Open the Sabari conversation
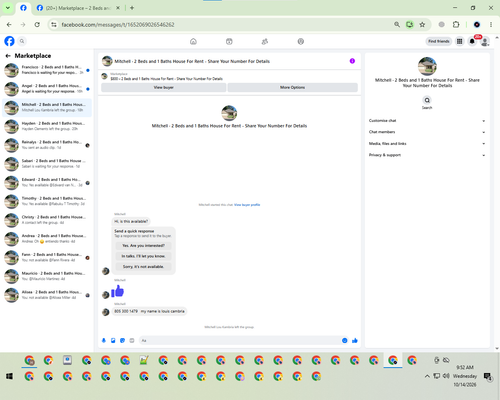Screen dimensions: 500x400 (47, 164)
